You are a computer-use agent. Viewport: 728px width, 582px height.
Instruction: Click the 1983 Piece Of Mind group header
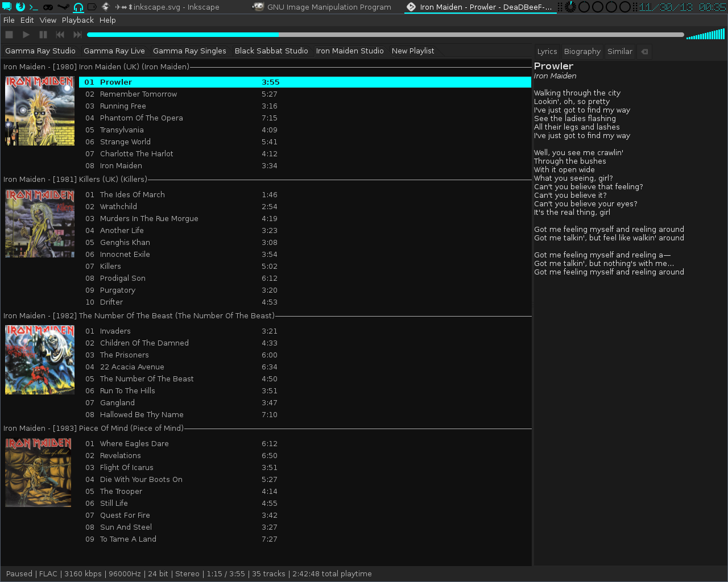[266, 428]
